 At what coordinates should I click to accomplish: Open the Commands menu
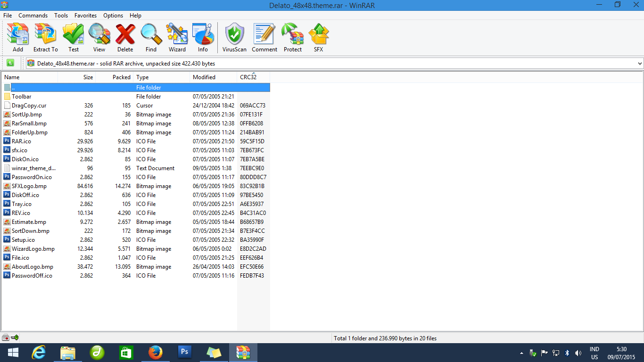pyautogui.click(x=33, y=16)
